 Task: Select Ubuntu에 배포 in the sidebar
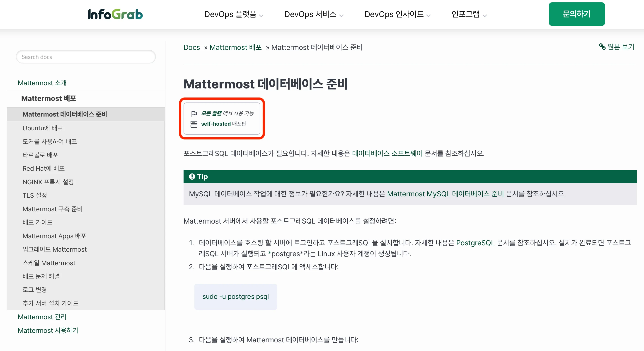[43, 128]
